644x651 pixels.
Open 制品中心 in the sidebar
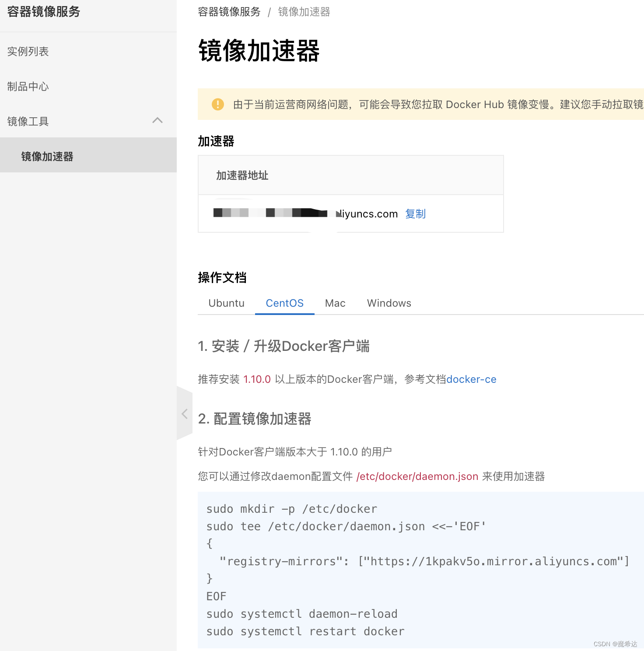pos(28,86)
